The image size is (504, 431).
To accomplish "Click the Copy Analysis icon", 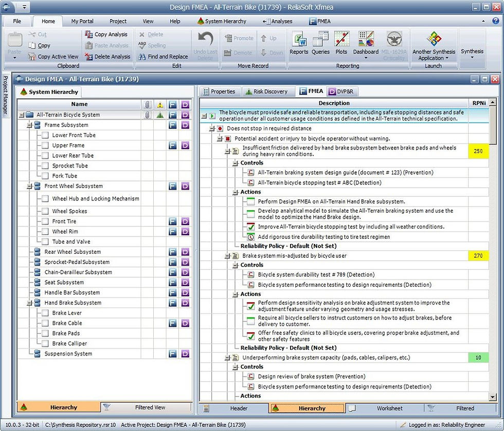I will (88, 34).
